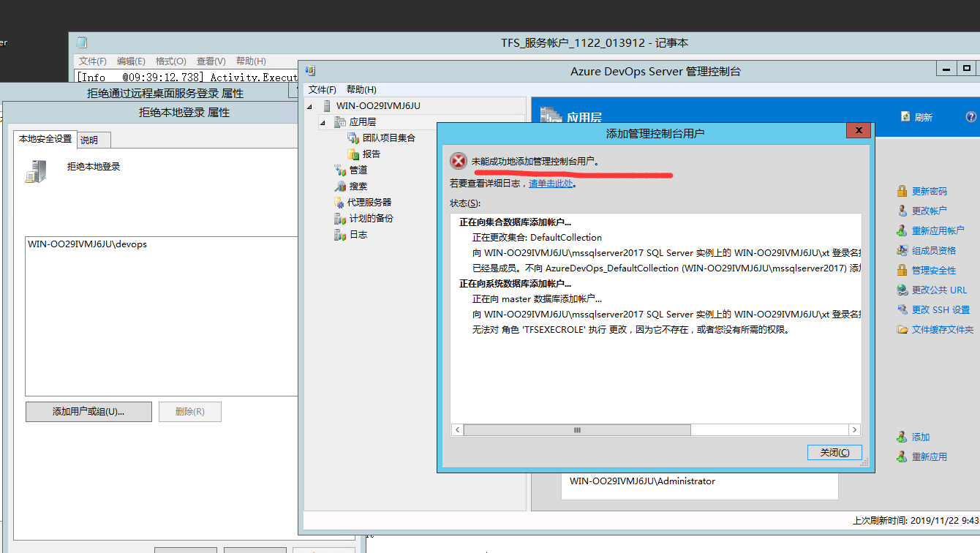Select 计划的备份 in the tree
Screen dimensions: 980x553
click(x=371, y=218)
